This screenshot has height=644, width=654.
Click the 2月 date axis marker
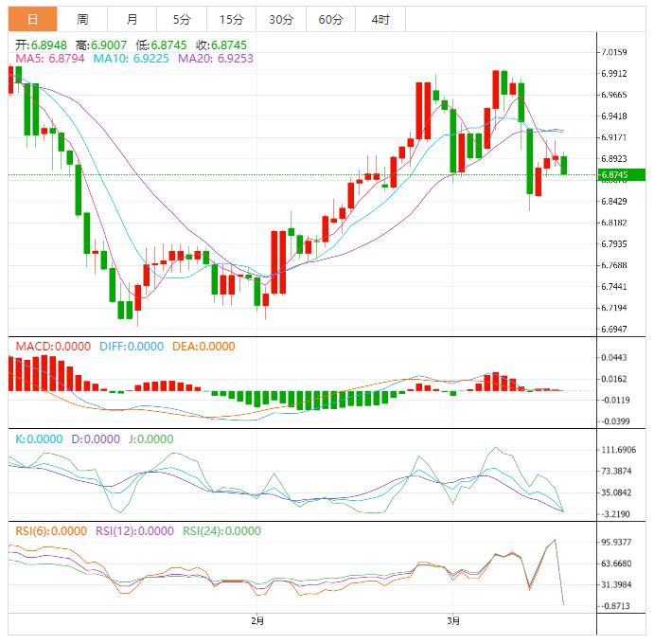click(257, 621)
